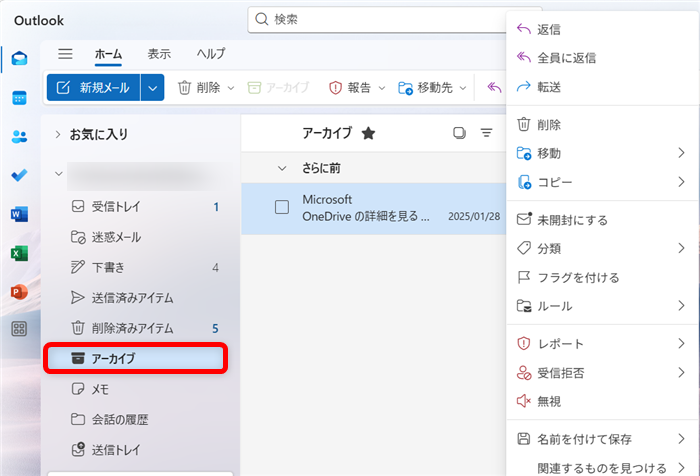
Task: Select the 受信トレイ folder
Action: [116, 207]
